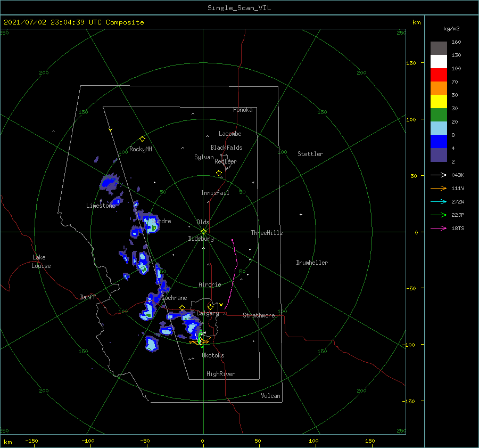Click the green 22JP track arrow in legend
This screenshot has width=479, height=448.
(x=439, y=215)
